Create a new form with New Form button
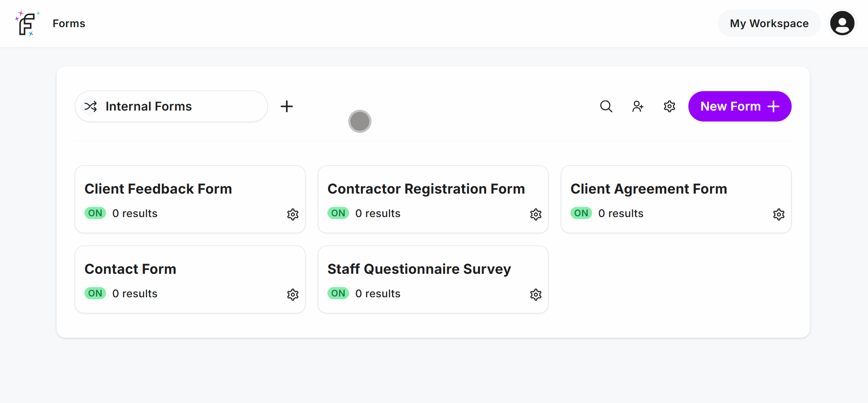 pos(740,106)
